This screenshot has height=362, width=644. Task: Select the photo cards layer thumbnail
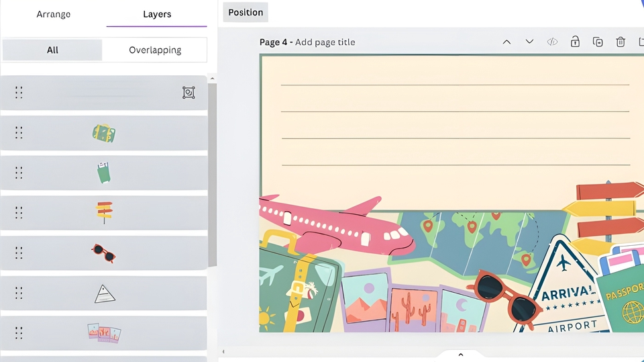[x=104, y=333]
